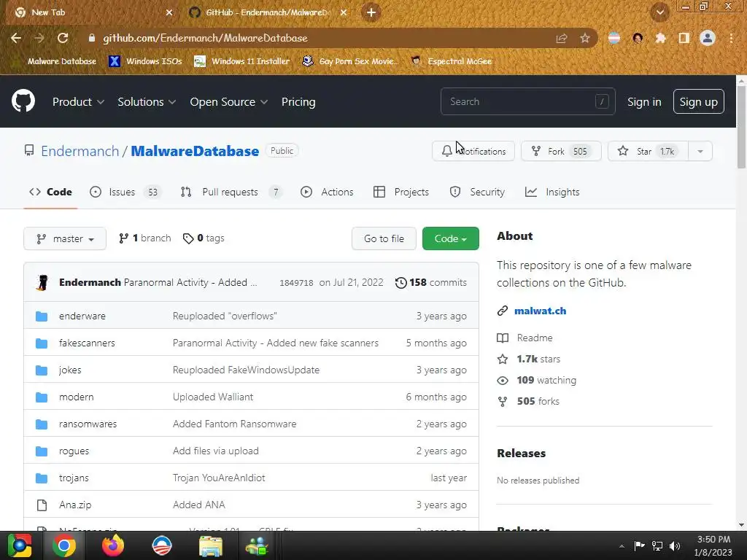Open a new browser tab with the plus icon

pos(371,12)
